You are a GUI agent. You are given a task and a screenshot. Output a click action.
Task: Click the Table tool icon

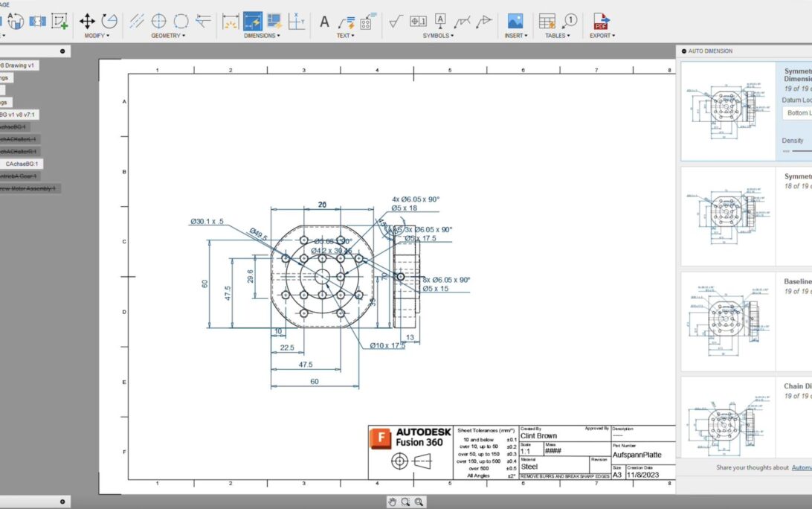click(x=547, y=21)
